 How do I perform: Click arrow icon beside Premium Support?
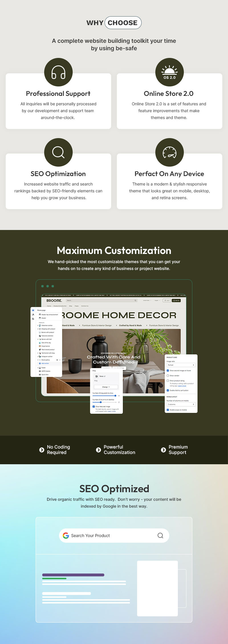(163, 450)
